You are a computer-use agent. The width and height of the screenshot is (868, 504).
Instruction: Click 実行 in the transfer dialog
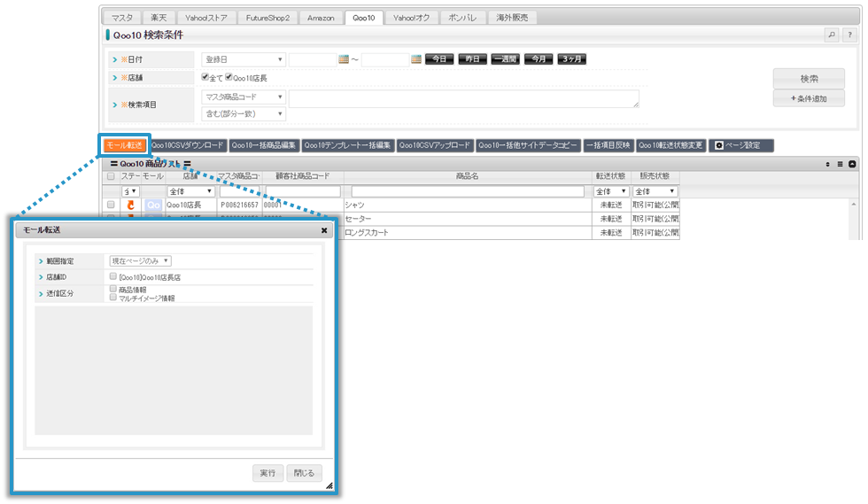click(267, 473)
